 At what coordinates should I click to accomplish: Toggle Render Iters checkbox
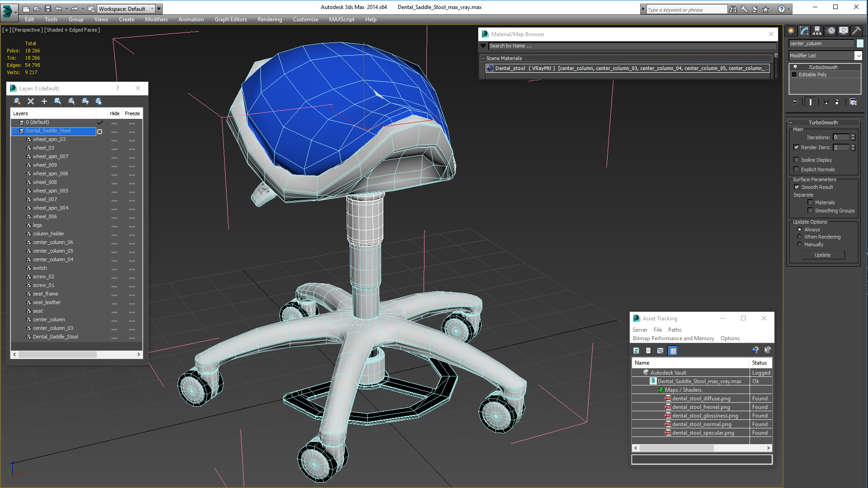pyautogui.click(x=797, y=147)
